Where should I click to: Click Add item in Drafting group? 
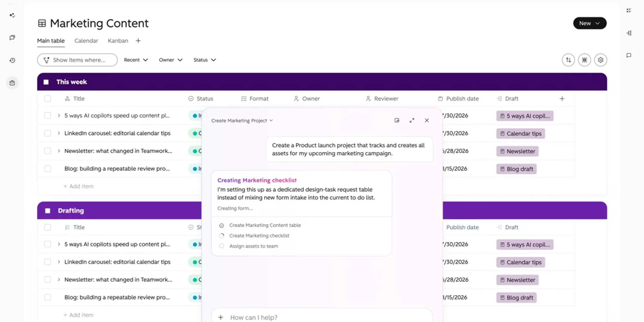(78, 315)
